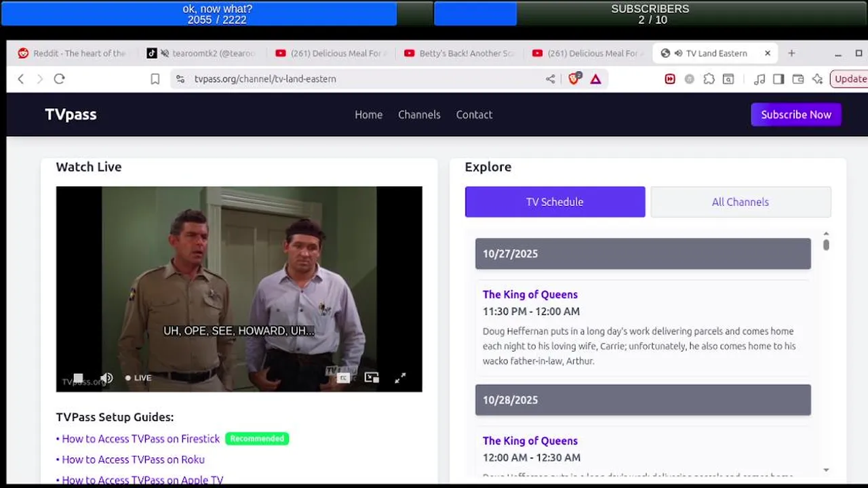Click the Subscribe Now button
The image size is (868, 488).
click(796, 115)
